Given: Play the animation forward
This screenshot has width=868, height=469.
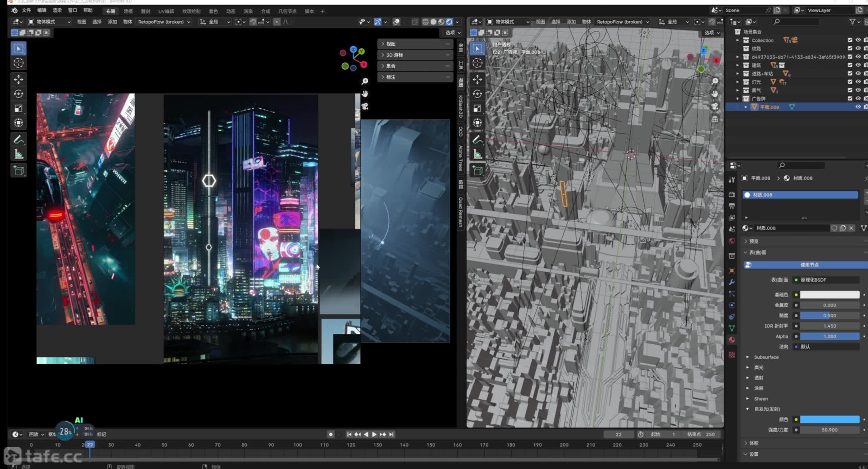Looking at the screenshot, I should (374, 434).
